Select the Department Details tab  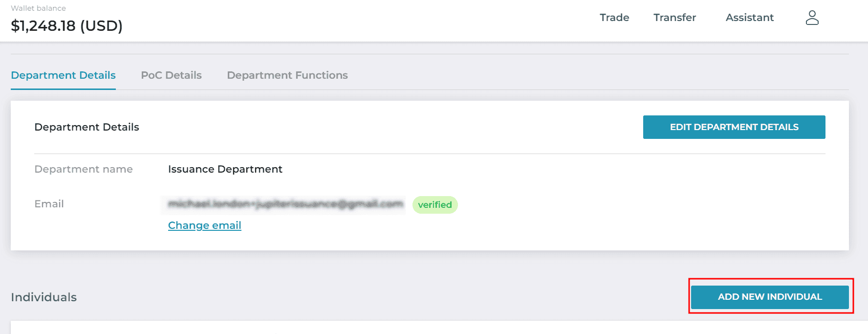[x=63, y=75]
